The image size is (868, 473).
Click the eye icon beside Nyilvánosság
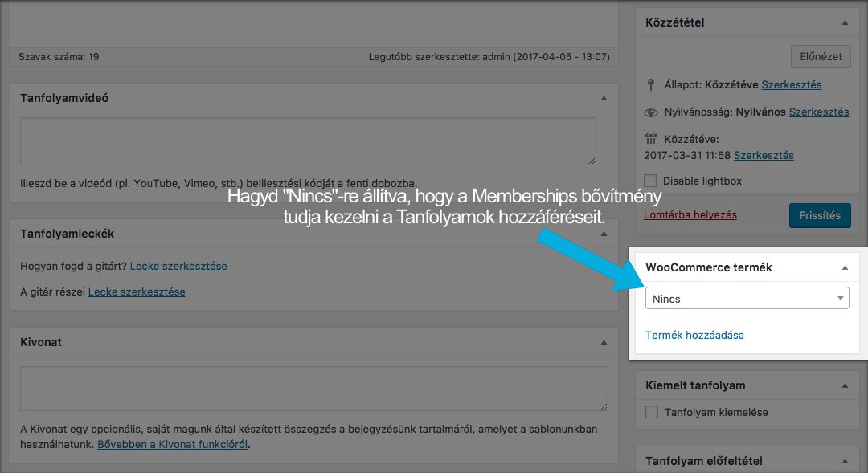click(x=651, y=112)
